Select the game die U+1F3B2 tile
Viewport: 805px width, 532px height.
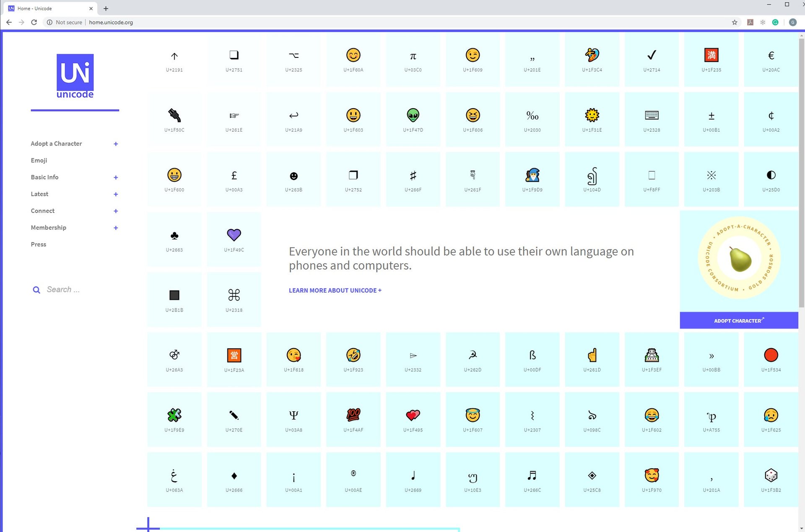pyautogui.click(x=771, y=480)
